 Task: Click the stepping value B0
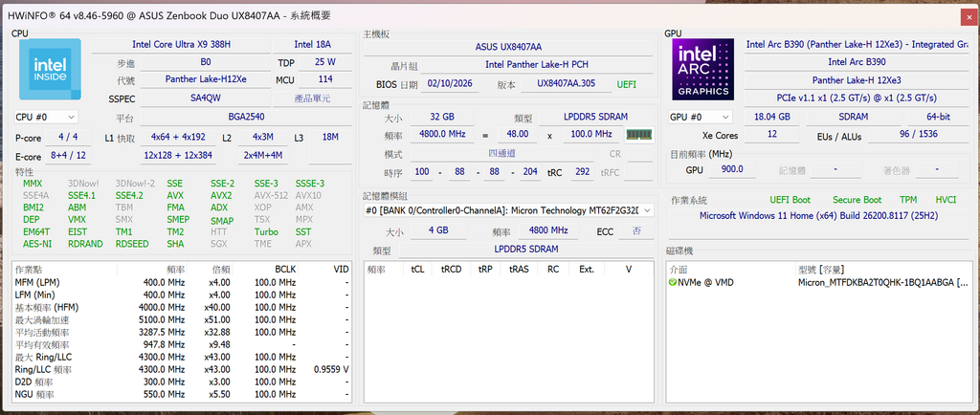pyautogui.click(x=206, y=62)
